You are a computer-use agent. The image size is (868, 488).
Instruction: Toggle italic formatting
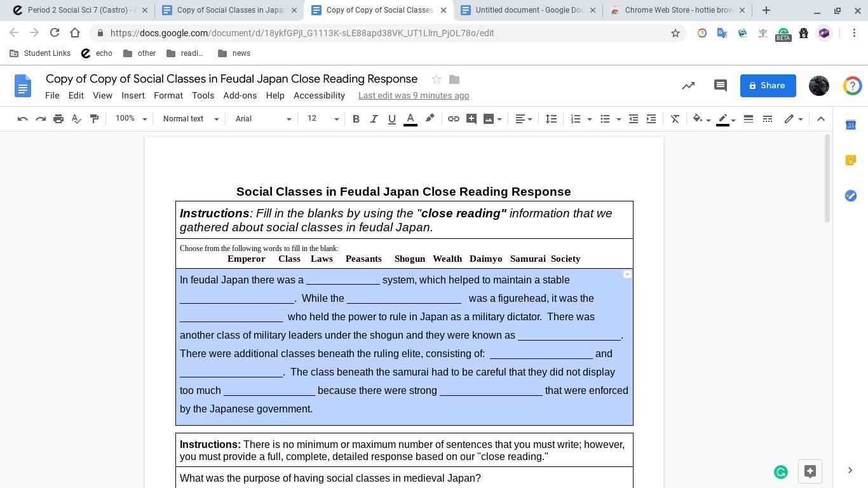pos(374,119)
